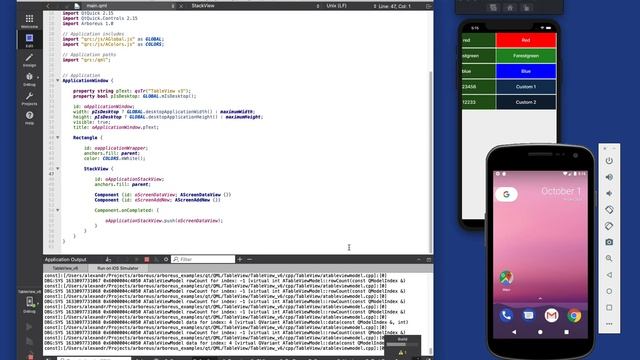The image size is (640, 360).
Task: Tap the Forestgreen cell in iOS simulator
Action: (x=526, y=56)
